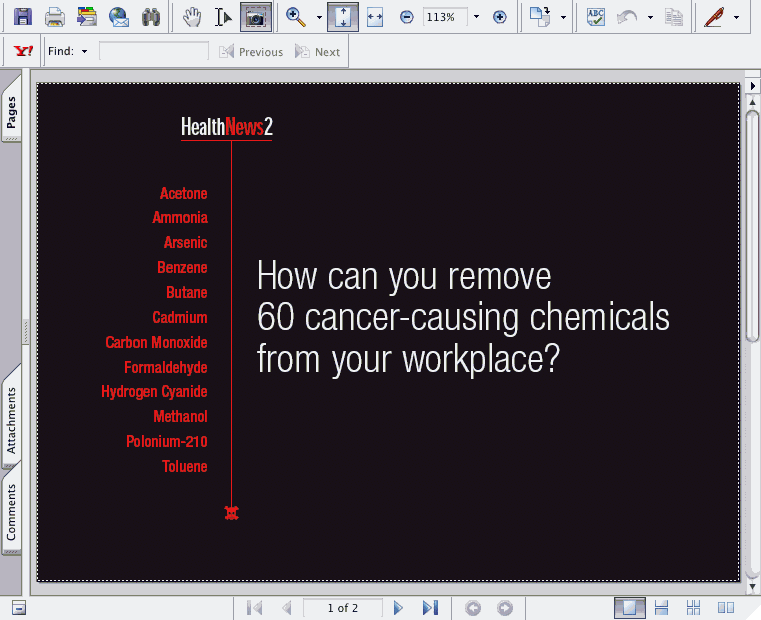The height and width of the screenshot is (620, 761).
Task: Click the Undo arrow icon
Action: (627, 17)
